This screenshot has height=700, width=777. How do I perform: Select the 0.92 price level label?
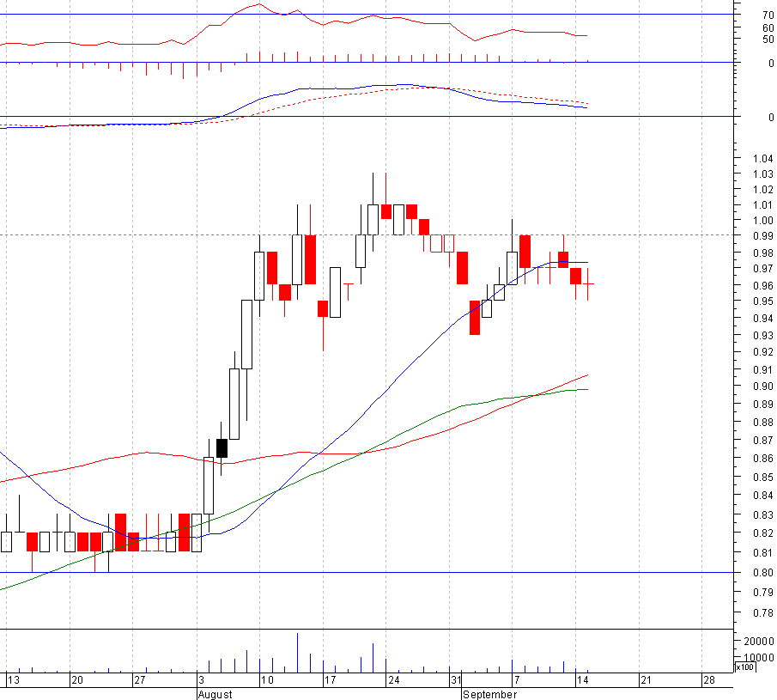click(x=762, y=352)
